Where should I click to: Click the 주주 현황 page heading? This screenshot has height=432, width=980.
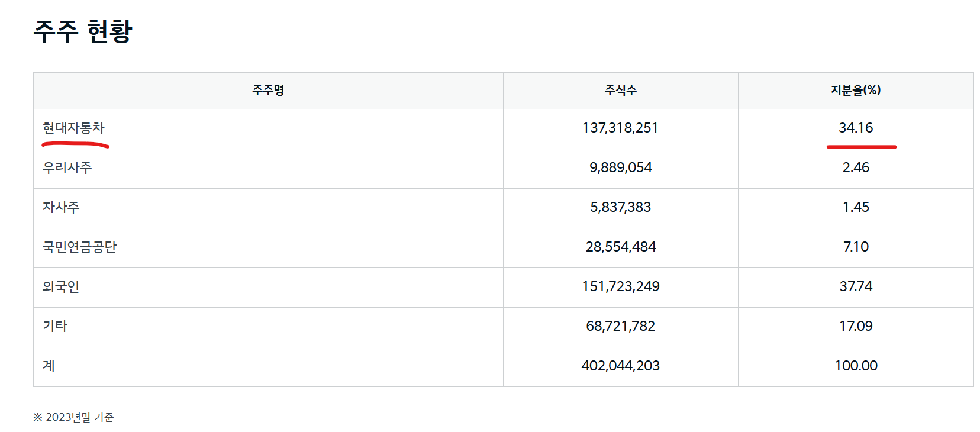pos(83,31)
